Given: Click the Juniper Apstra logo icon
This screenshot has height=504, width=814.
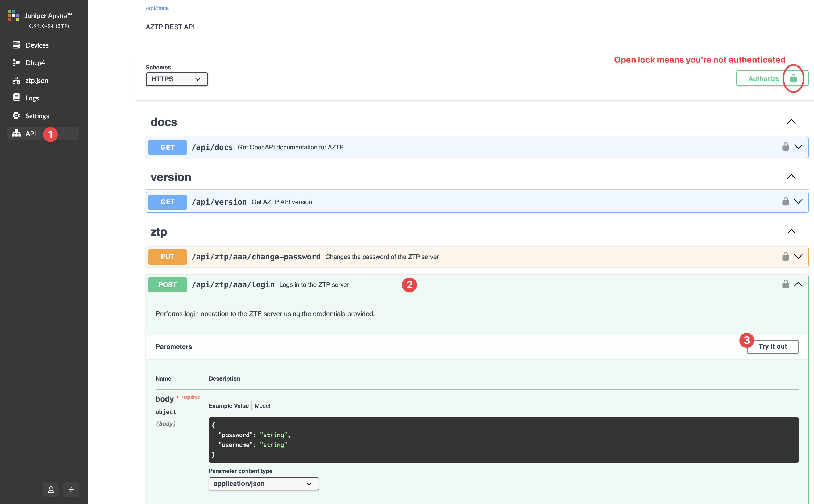Looking at the screenshot, I should point(13,15).
